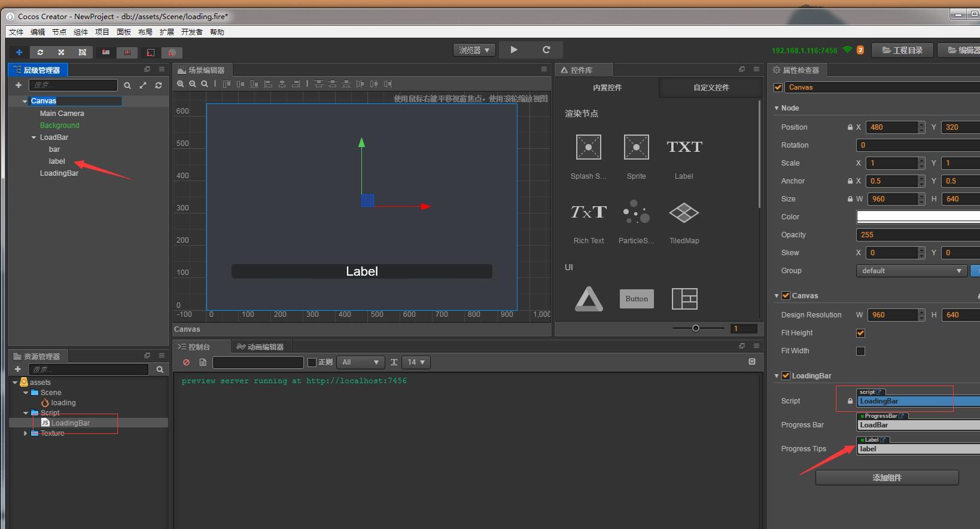
Task: Click the first alignment icon in scene toolbar
Action: (226, 84)
